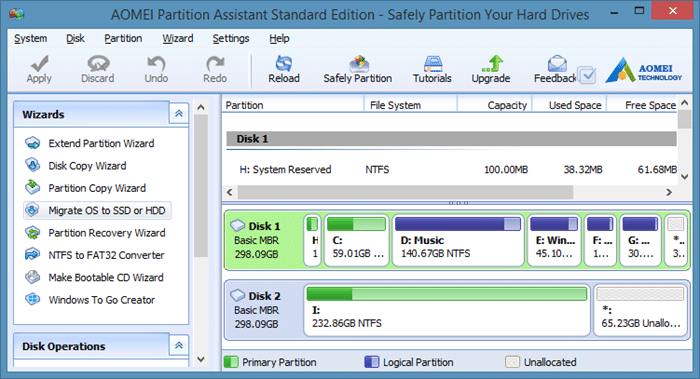Collapse the Wizards panel chevron
This screenshot has width=700, height=379.
179,114
